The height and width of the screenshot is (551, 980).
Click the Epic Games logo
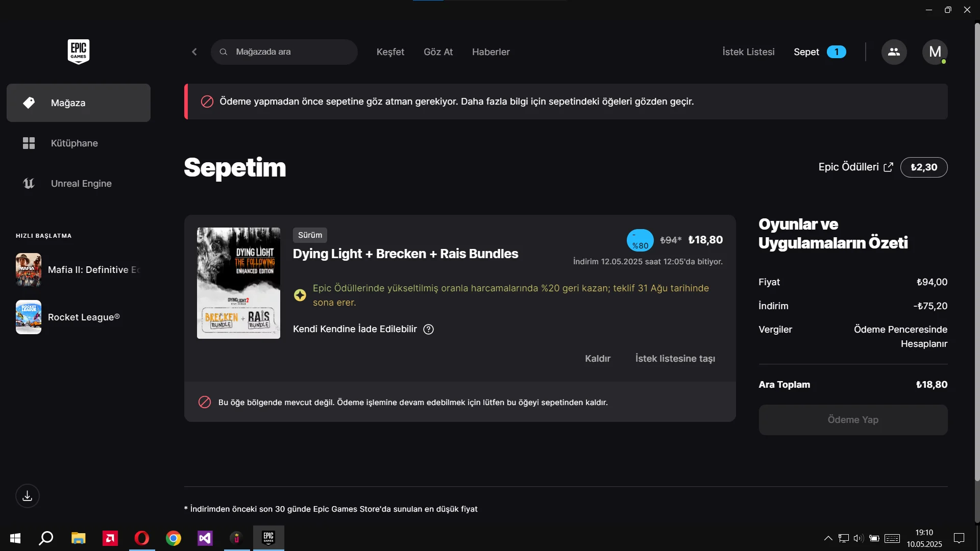point(78,52)
